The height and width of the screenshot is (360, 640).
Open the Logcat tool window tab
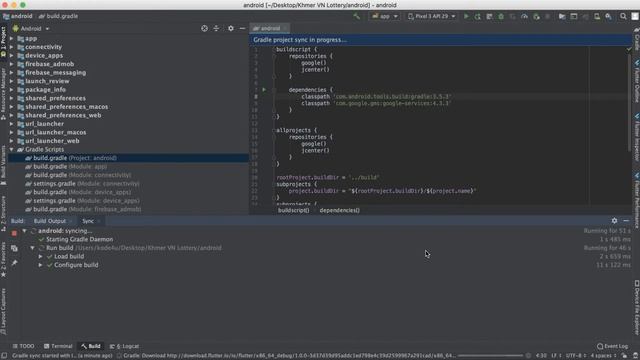tap(125, 346)
